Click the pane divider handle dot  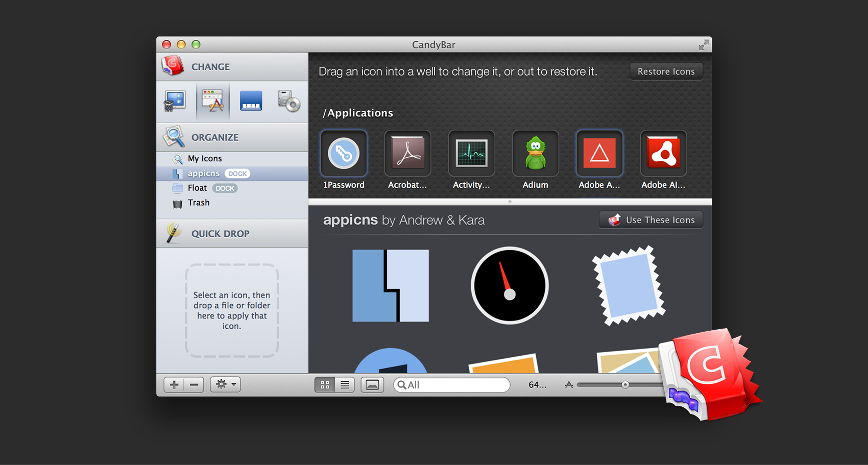510,202
